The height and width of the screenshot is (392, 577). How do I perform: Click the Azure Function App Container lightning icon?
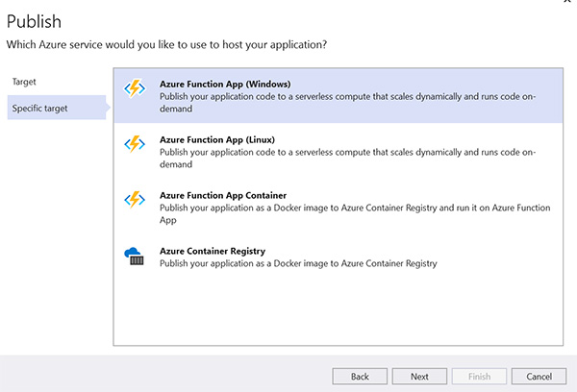tap(135, 200)
